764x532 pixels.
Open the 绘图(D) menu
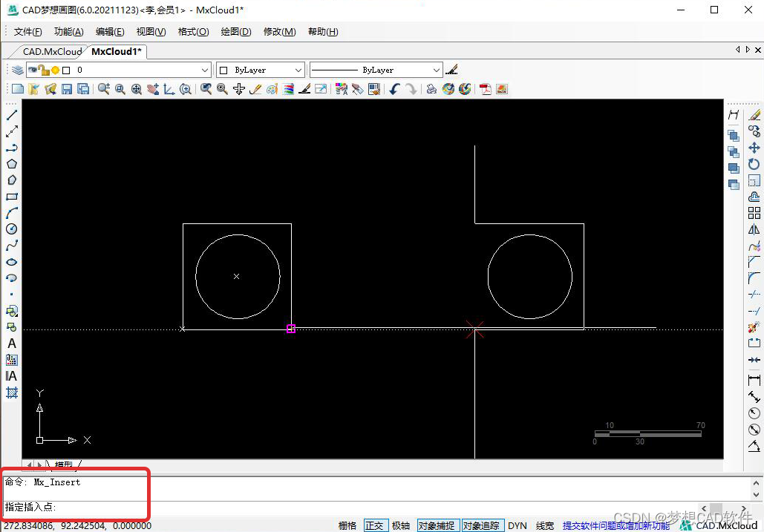coord(236,32)
